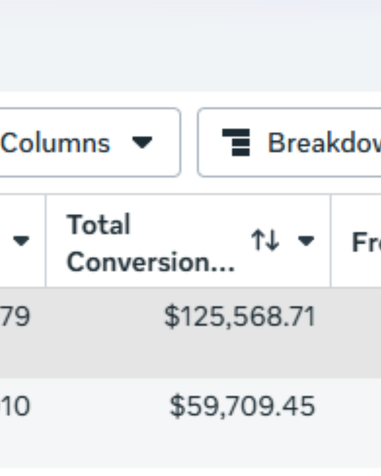The height and width of the screenshot is (476, 381).
Task: Select the Total Conversion column header text
Action: [x=150, y=243]
